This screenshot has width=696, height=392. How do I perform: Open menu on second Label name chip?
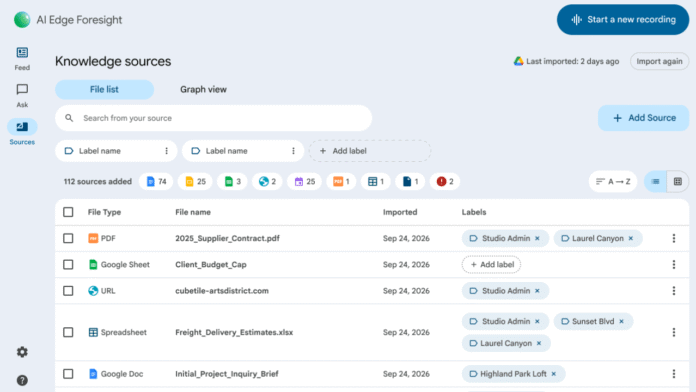pos(293,151)
